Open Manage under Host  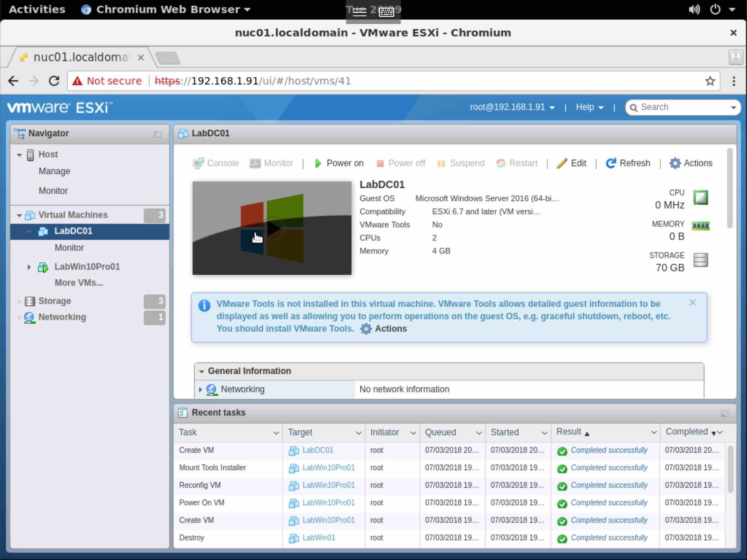(55, 171)
